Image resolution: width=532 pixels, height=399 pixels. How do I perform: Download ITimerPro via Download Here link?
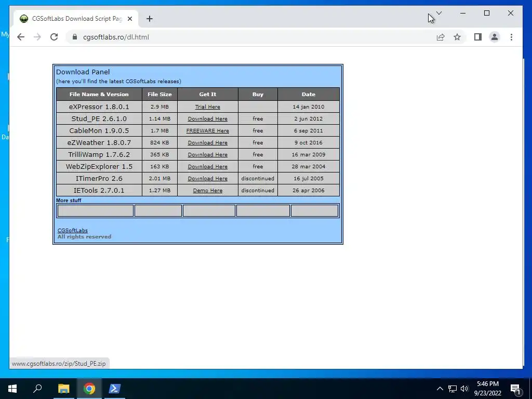pyautogui.click(x=208, y=179)
